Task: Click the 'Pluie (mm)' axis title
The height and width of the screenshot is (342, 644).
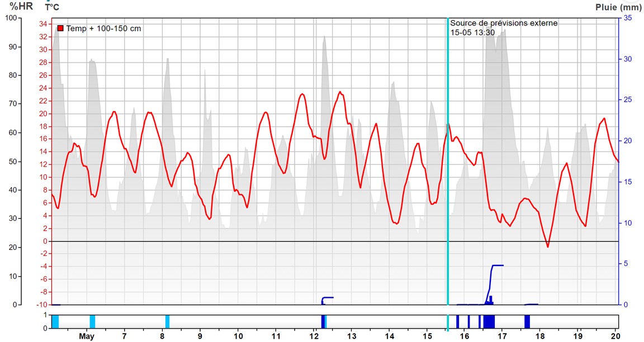Action: click(x=618, y=7)
